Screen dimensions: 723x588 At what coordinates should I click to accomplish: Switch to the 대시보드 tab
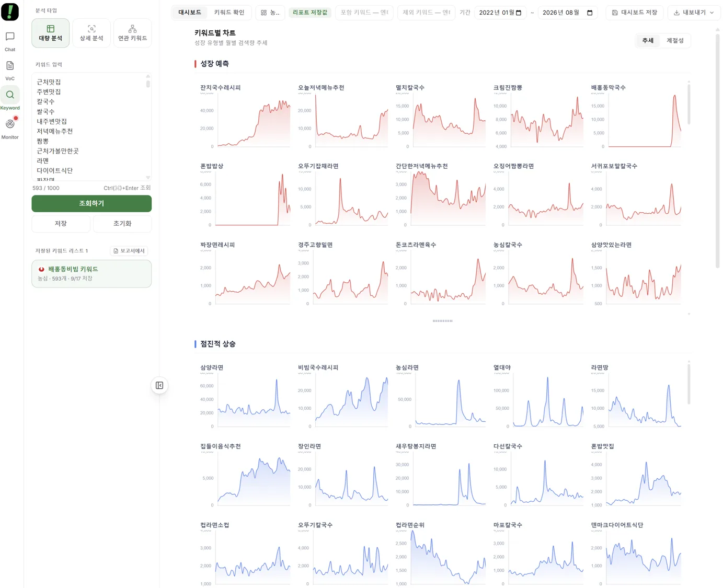[190, 13]
